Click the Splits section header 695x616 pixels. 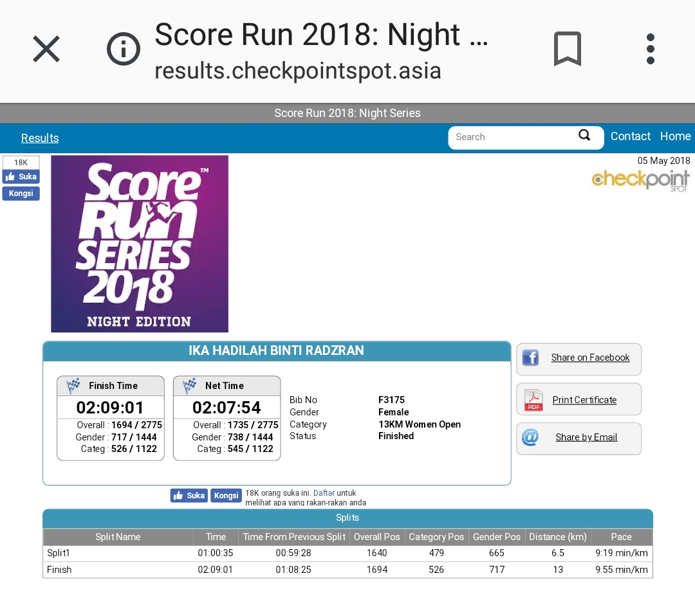(347, 518)
